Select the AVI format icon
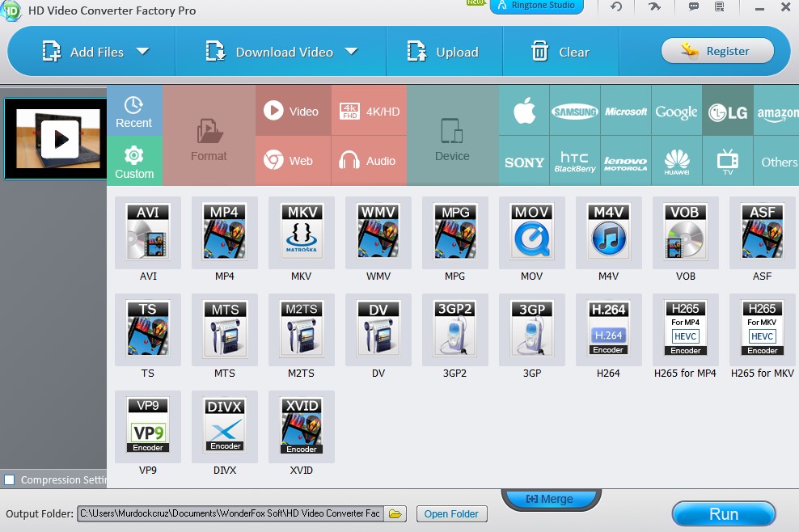Image resolution: width=799 pixels, height=532 pixels. [x=148, y=233]
